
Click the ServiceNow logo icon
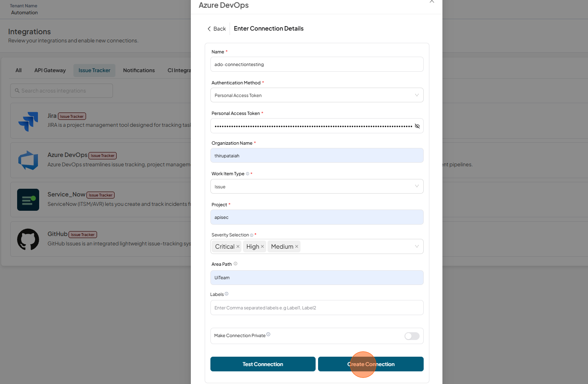point(28,200)
